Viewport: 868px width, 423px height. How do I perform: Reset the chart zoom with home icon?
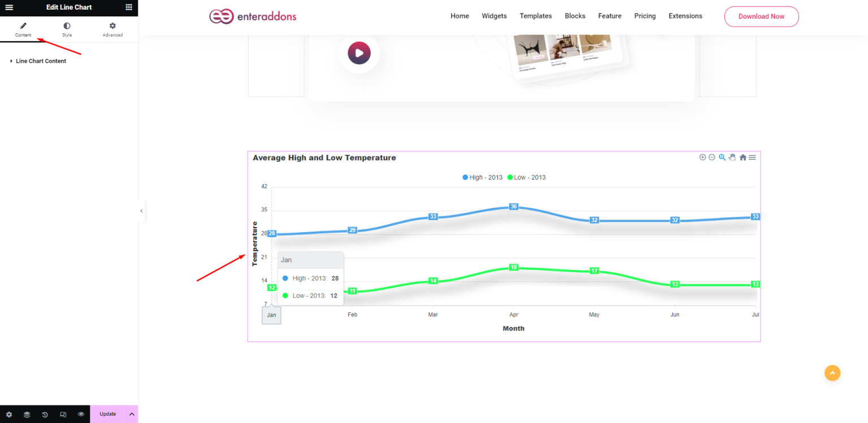(x=742, y=157)
